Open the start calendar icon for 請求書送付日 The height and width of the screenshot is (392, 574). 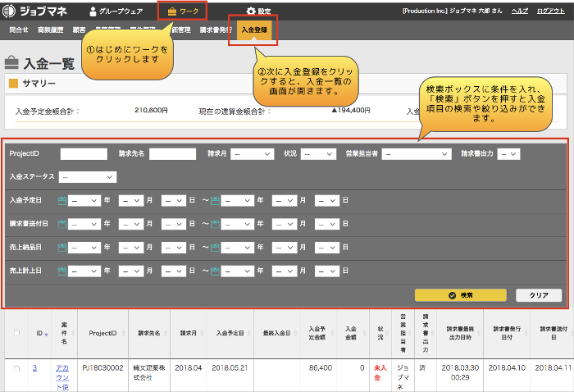[x=62, y=224]
